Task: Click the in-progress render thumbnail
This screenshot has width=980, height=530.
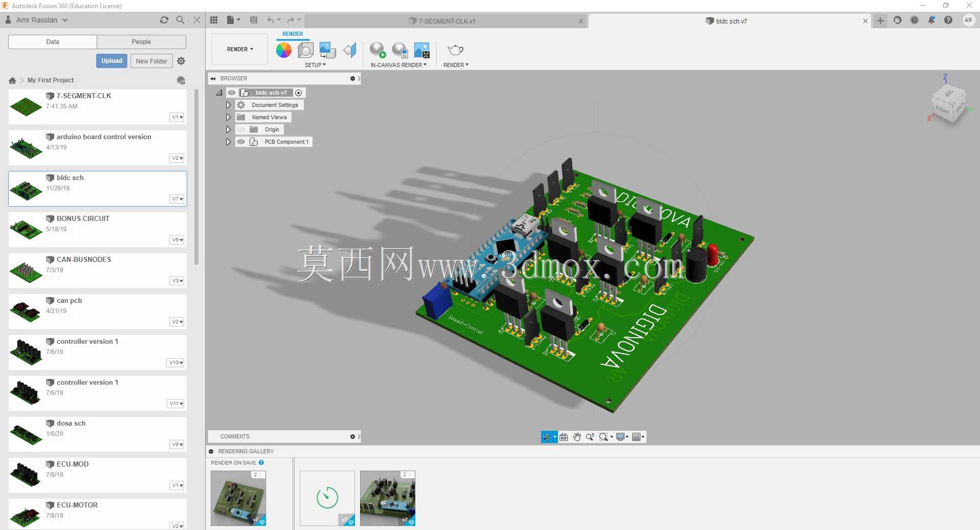Action: (x=327, y=498)
